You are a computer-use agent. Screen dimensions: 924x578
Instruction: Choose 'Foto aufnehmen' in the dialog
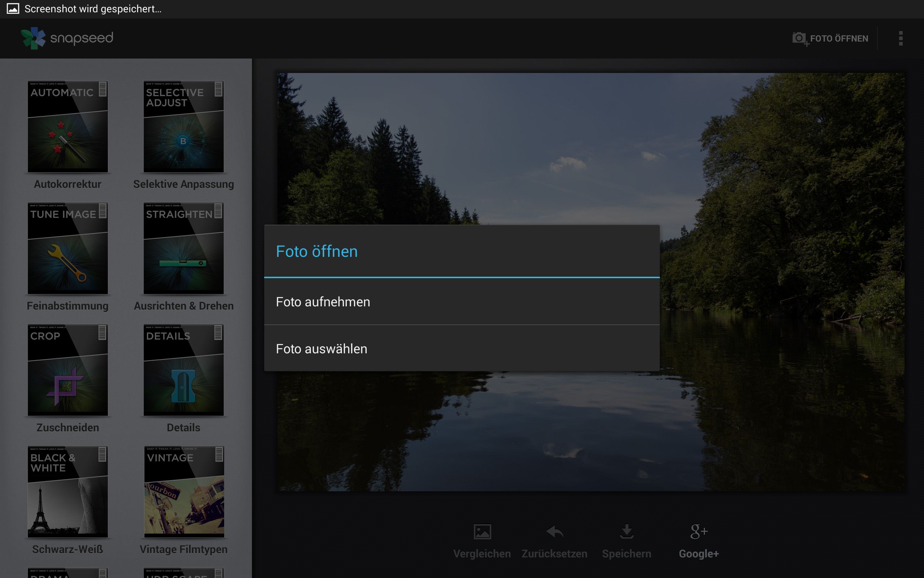tap(462, 302)
